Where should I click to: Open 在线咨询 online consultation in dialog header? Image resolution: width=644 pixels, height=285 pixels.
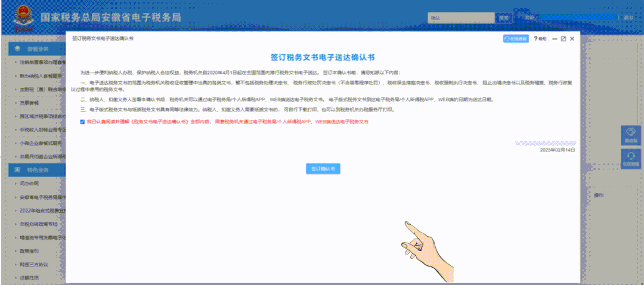(x=516, y=38)
